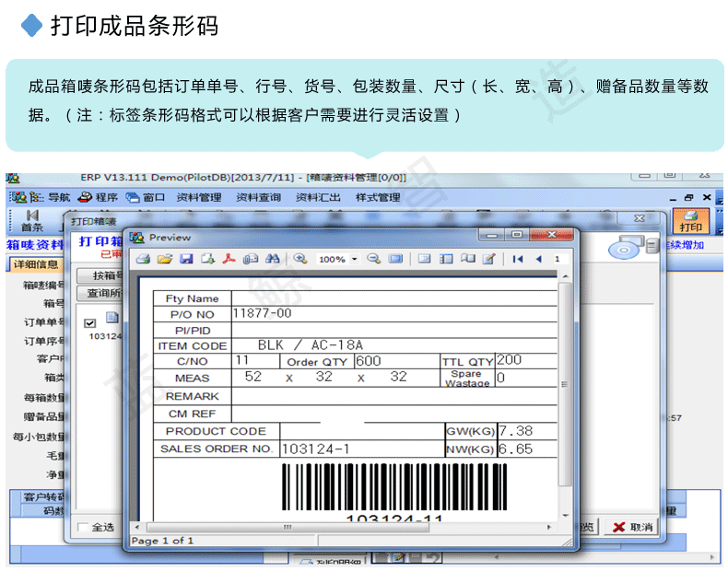Open the 资料管理 menu

199,197
